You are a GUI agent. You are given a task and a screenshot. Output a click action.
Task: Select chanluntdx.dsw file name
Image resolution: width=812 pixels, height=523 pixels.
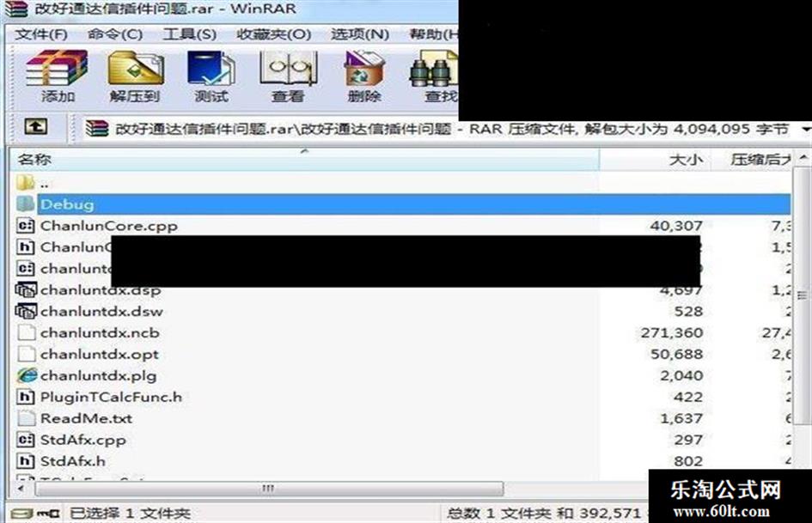coord(101,311)
